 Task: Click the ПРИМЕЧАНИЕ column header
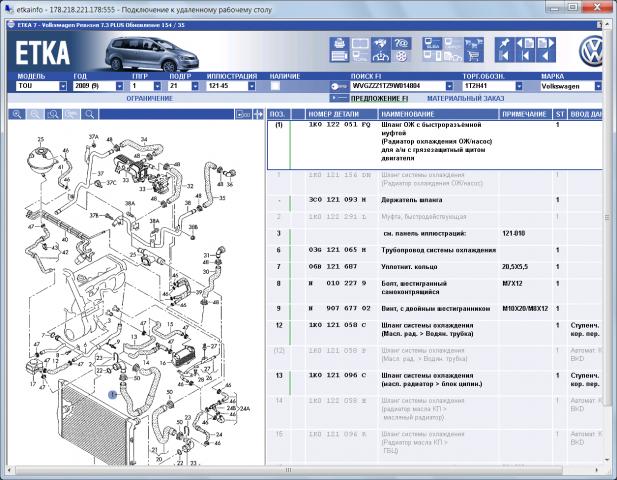point(526,114)
